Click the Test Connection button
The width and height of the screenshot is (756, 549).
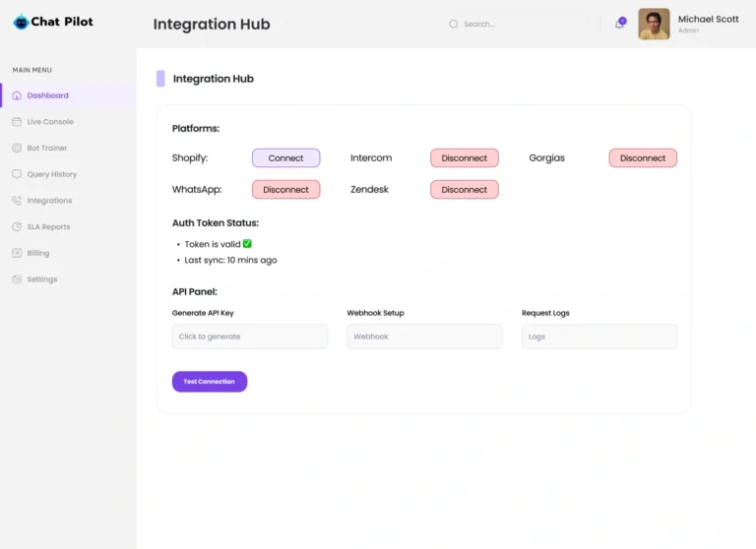coord(210,382)
